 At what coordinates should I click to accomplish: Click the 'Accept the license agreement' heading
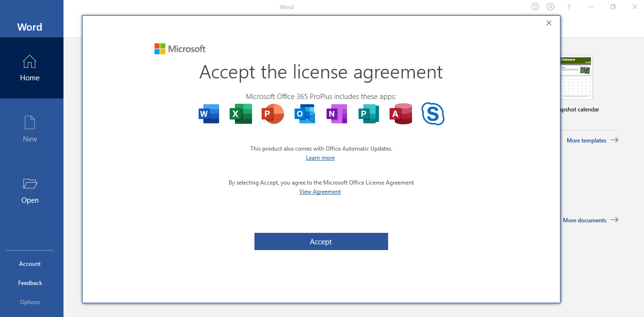(x=321, y=72)
